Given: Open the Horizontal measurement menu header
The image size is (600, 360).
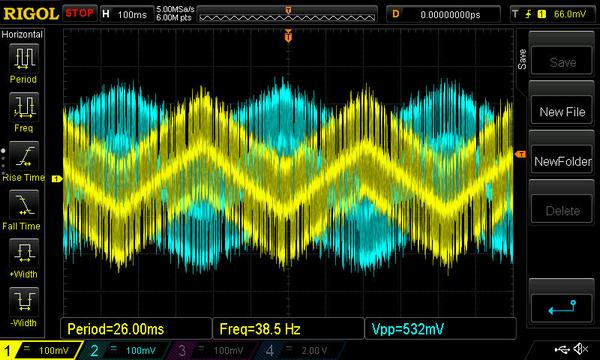Looking at the screenshot, I should [x=22, y=34].
